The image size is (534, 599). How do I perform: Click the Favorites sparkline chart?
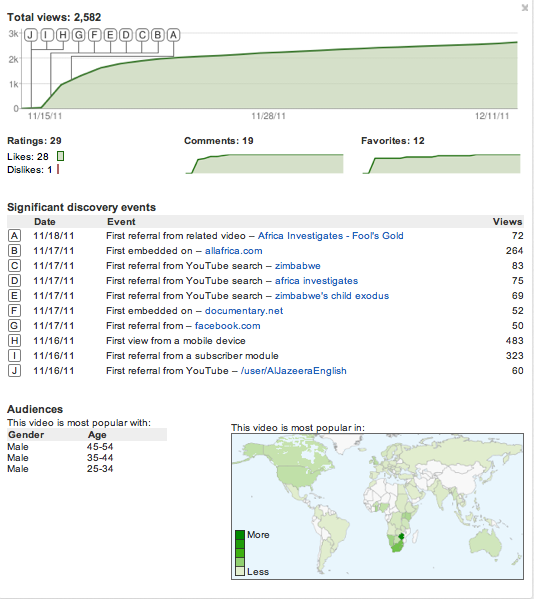[441, 164]
